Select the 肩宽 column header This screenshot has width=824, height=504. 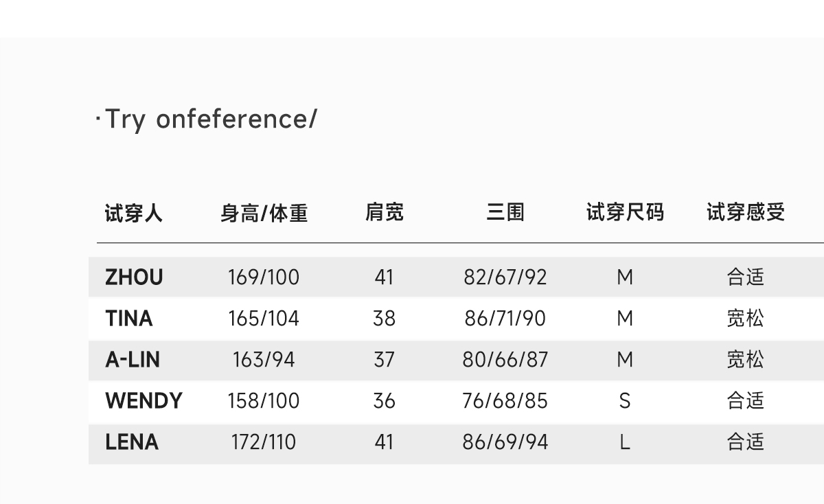tap(384, 213)
